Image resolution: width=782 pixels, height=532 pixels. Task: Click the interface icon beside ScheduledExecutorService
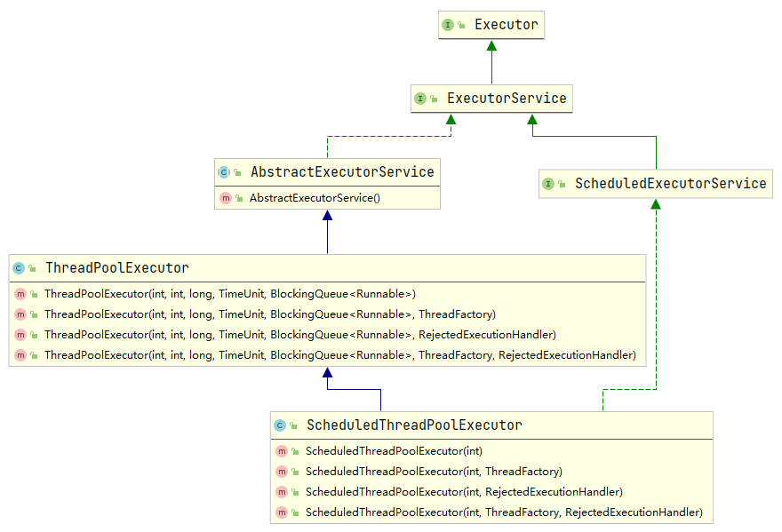pos(548,184)
